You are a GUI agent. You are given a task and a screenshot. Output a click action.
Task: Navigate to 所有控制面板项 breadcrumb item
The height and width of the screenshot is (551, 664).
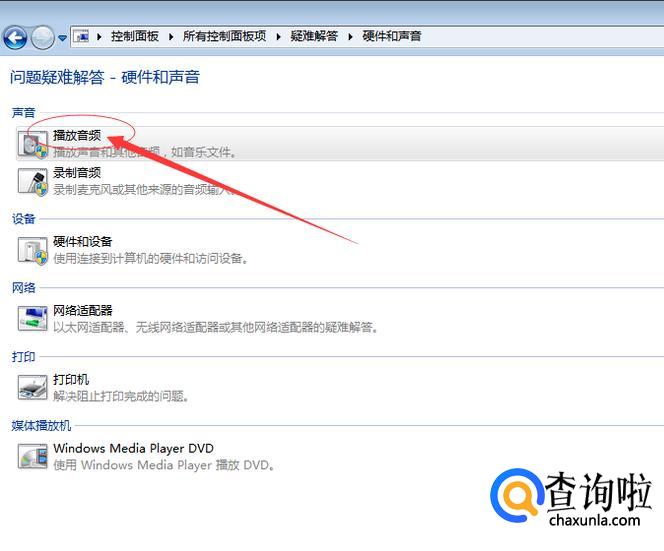(x=224, y=36)
